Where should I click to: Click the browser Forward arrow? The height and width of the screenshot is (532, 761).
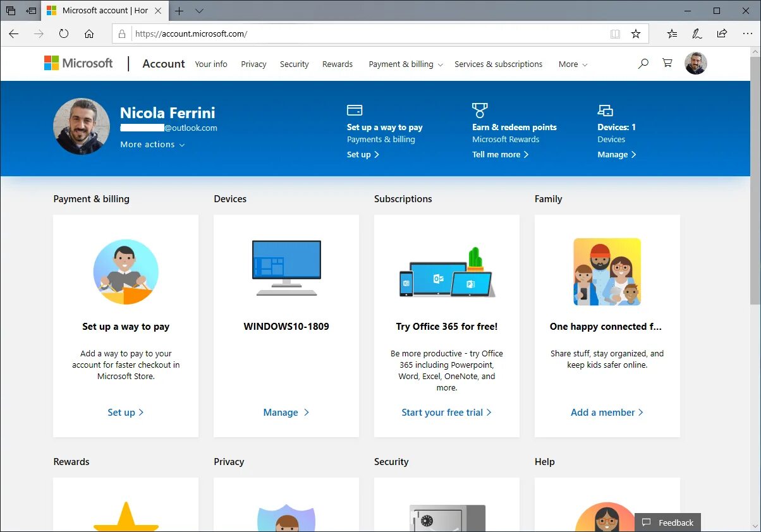point(39,34)
